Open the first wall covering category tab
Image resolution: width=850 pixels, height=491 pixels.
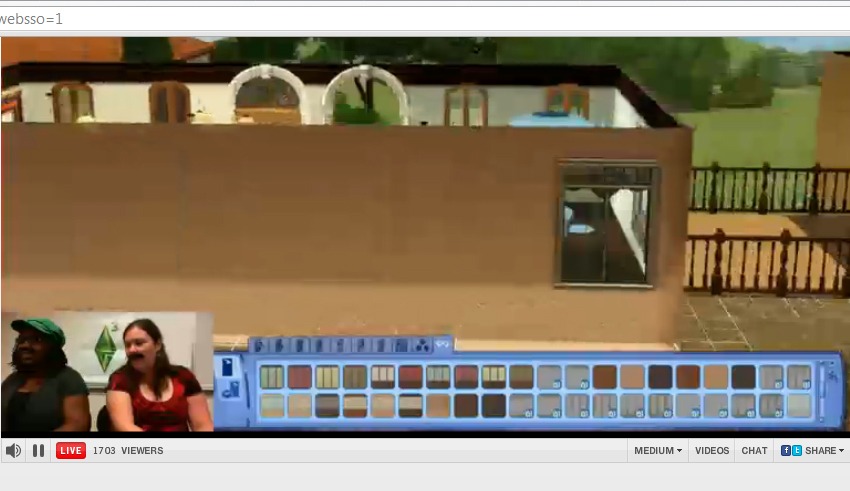(x=259, y=345)
